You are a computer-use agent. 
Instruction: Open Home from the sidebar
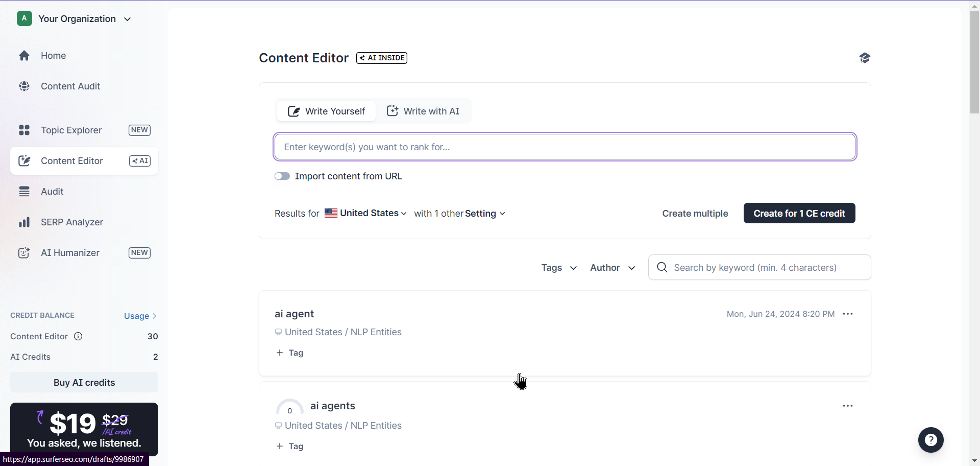pyautogui.click(x=53, y=55)
